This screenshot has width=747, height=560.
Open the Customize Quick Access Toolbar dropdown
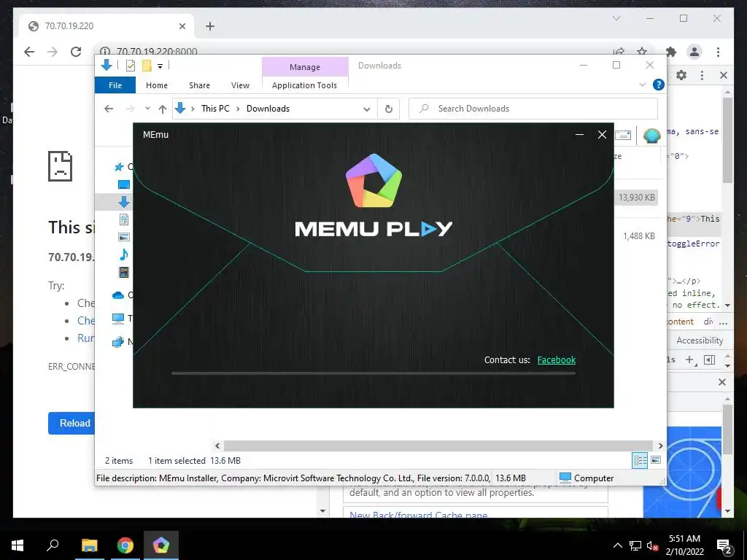click(x=160, y=66)
